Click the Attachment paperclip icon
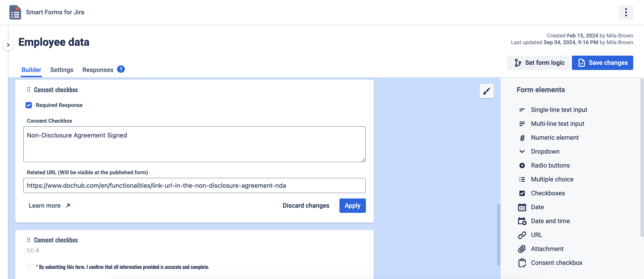Viewport: 644px width, 279px height. coord(522,249)
